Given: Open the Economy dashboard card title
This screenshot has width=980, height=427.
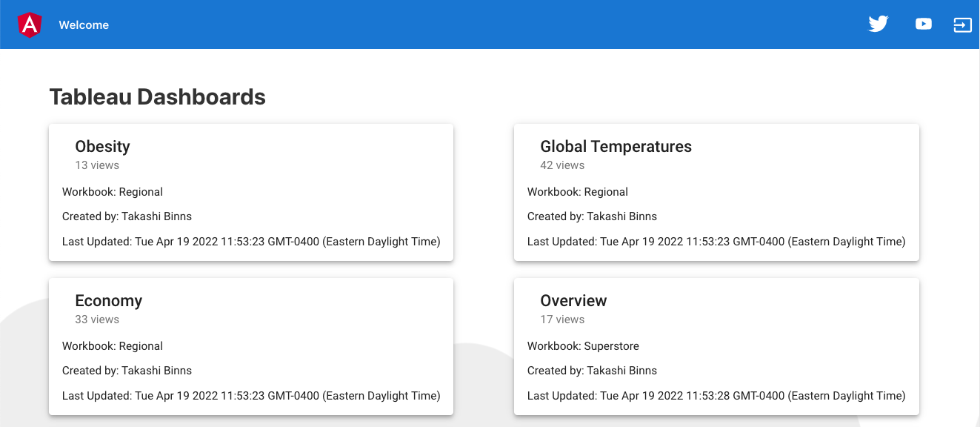Looking at the screenshot, I should (x=108, y=301).
